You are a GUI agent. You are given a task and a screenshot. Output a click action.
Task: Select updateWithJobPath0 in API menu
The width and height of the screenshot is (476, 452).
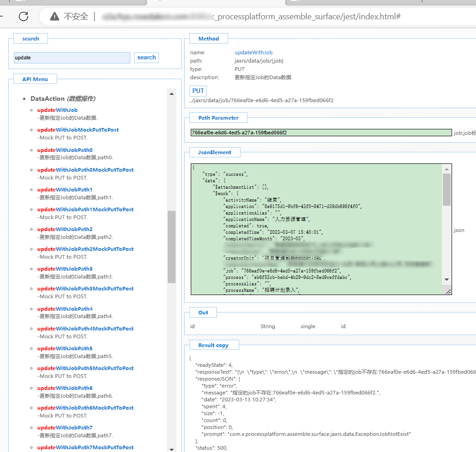(x=65, y=150)
